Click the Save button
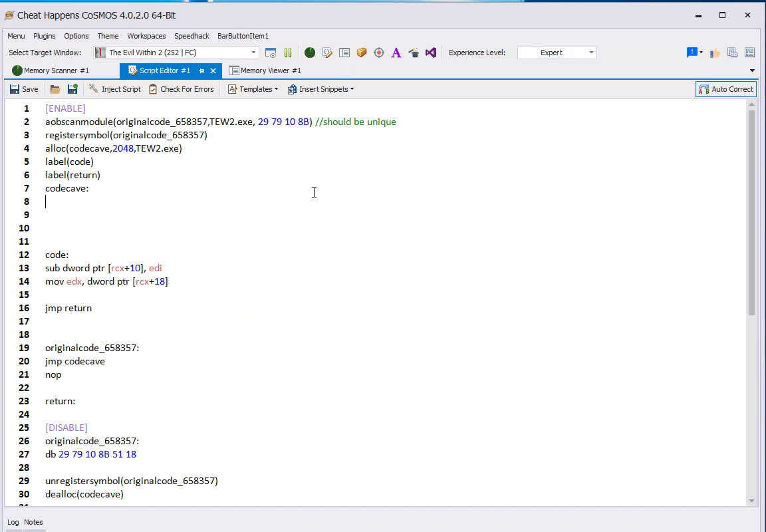Image resolution: width=766 pixels, height=532 pixels. click(x=24, y=89)
